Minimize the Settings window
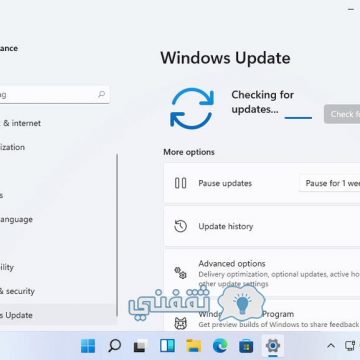 coord(351,10)
